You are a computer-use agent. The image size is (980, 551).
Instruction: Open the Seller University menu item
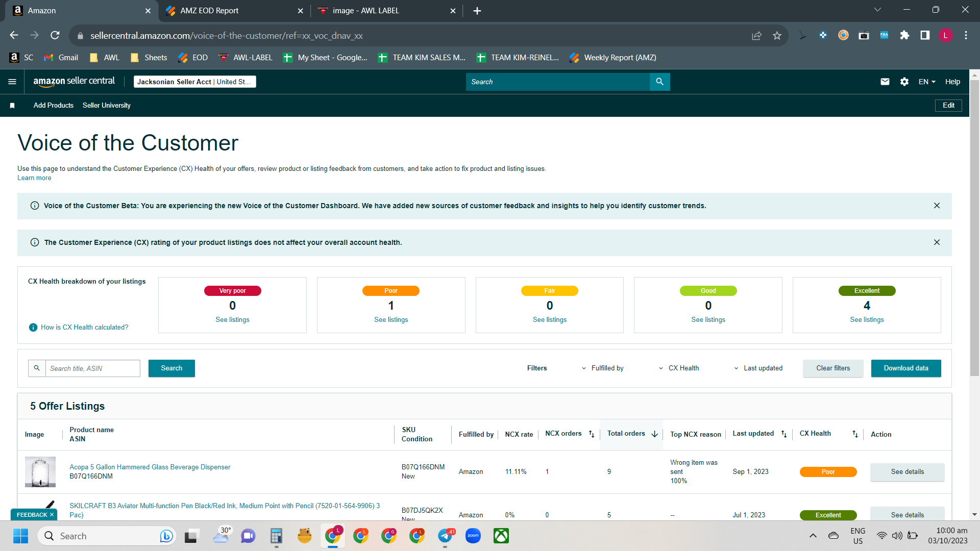pos(107,106)
